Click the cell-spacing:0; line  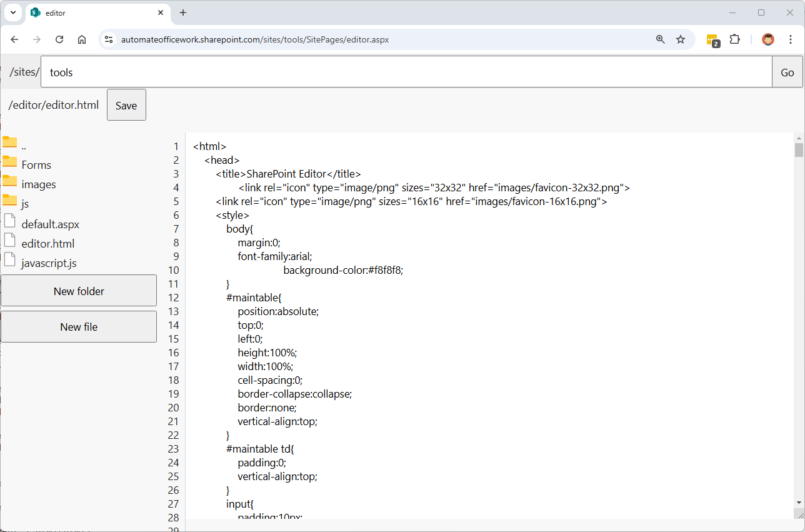[270, 380]
